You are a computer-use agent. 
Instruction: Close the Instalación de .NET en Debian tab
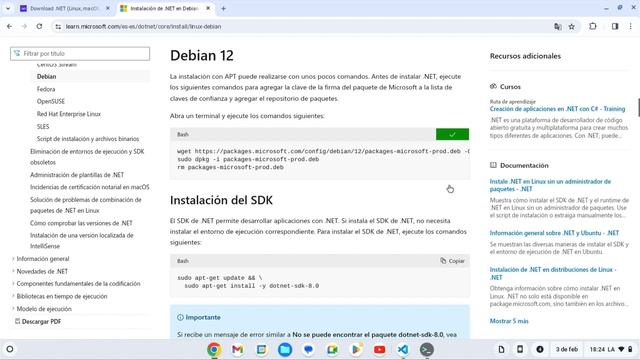tap(208, 8)
